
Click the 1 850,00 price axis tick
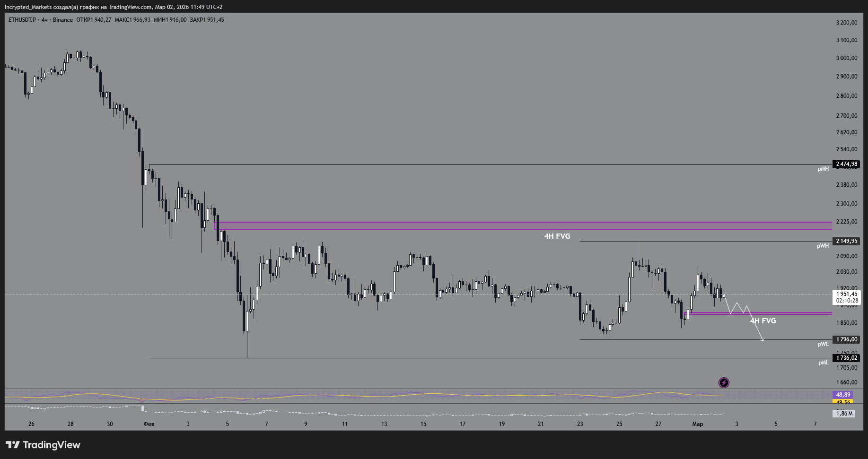[847, 323]
